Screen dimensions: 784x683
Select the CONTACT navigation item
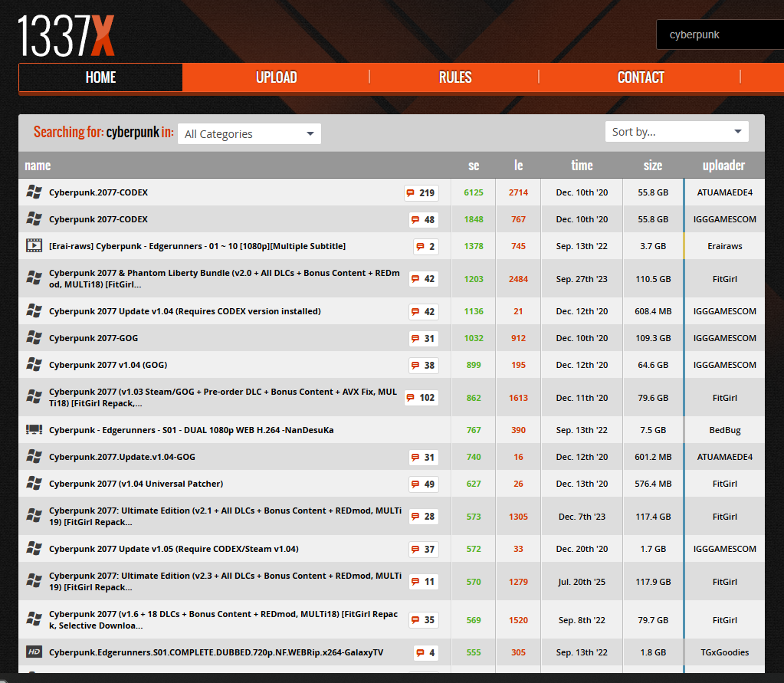click(x=641, y=77)
